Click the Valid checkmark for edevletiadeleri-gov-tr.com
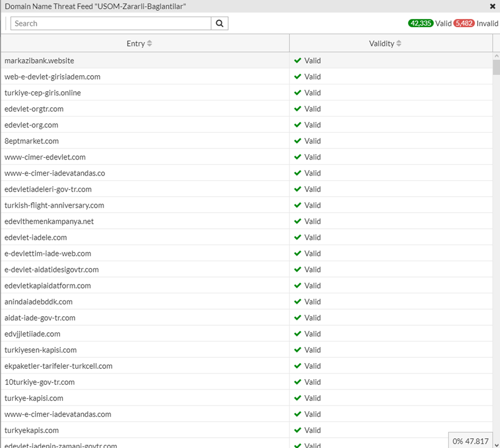 pos(298,189)
